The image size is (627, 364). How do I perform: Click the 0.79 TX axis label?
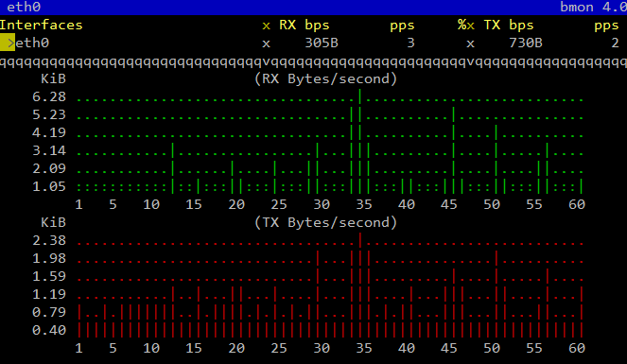49,312
